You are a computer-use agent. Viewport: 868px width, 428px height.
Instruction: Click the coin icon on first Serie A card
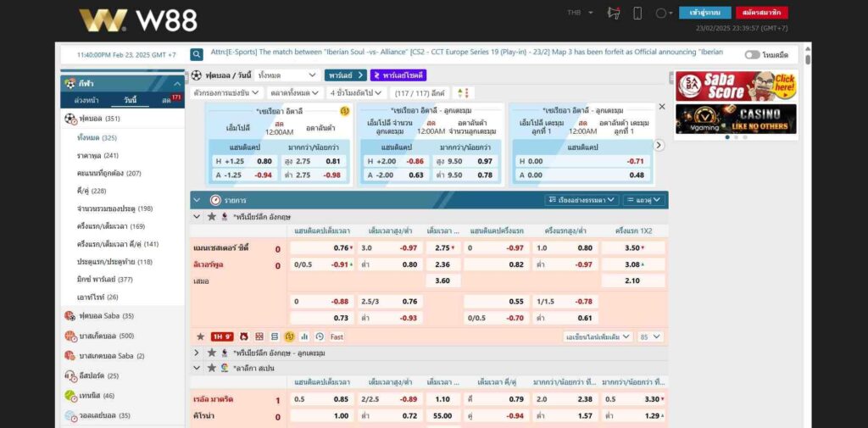345,111
